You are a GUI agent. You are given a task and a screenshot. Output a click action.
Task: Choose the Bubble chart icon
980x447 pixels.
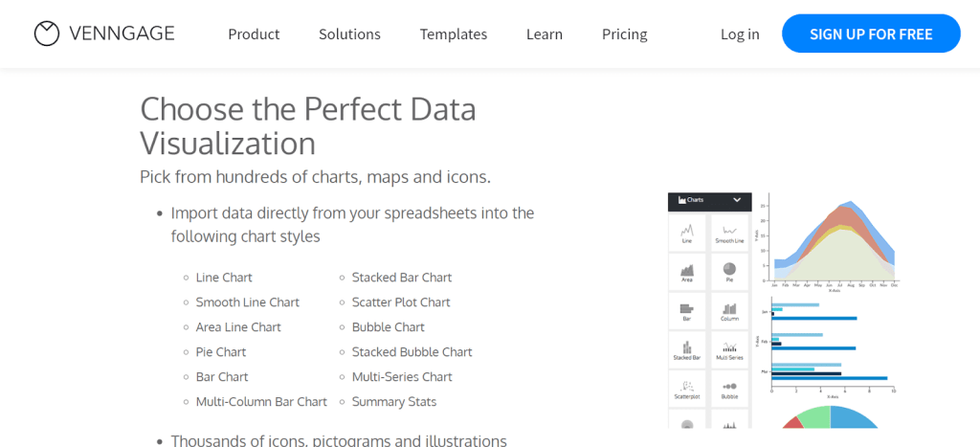click(730, 388)
